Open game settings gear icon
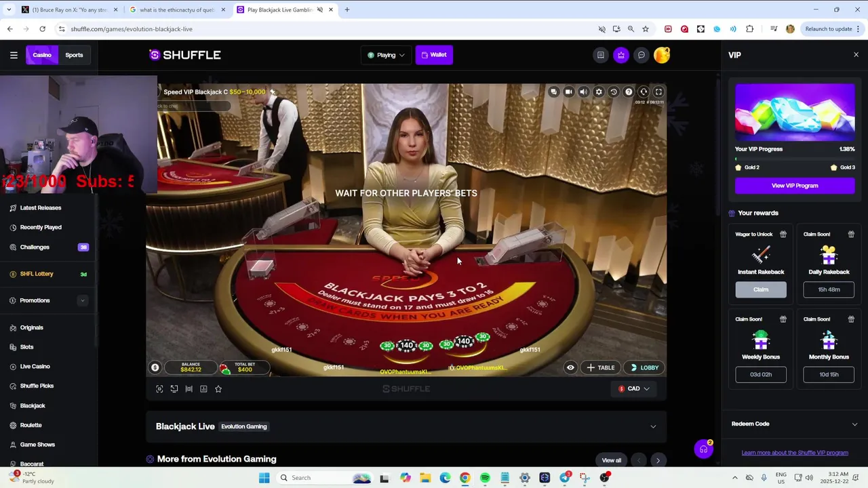Screen dimensions: 868x488 (599, 91)
